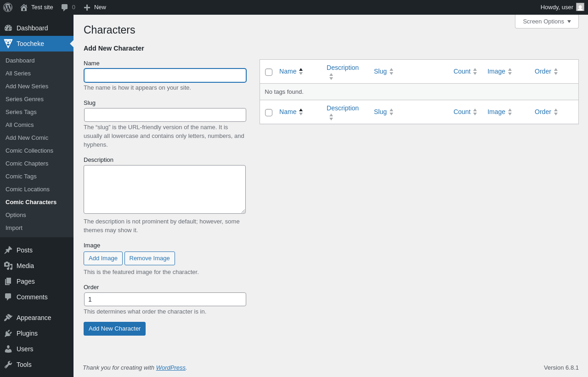Image resolution: width=588 pixels, height=377 pixels.
Task: Sort by Description in table header
Action: (343, 68)
